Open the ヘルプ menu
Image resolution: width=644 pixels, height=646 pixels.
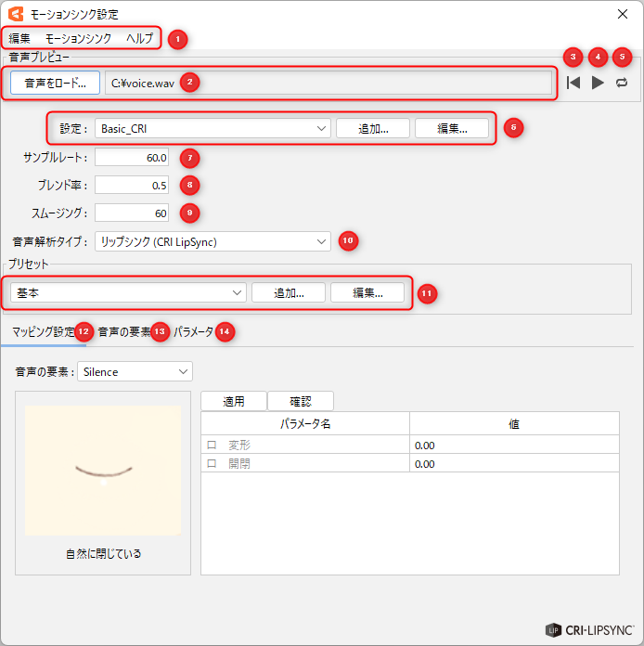139,39
